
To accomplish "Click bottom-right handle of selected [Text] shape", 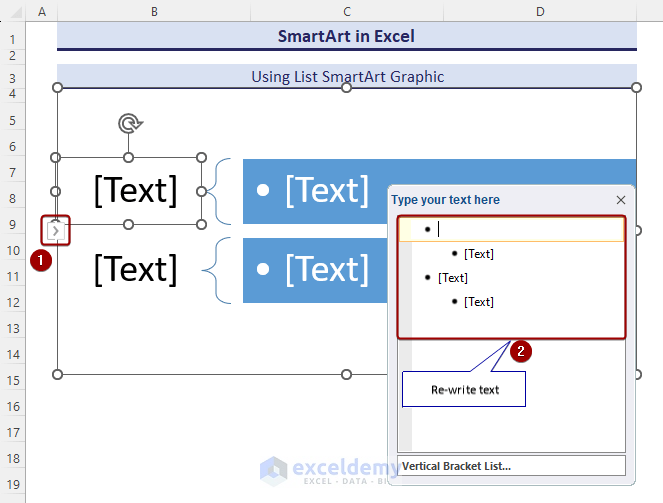I will click(202, 224).
